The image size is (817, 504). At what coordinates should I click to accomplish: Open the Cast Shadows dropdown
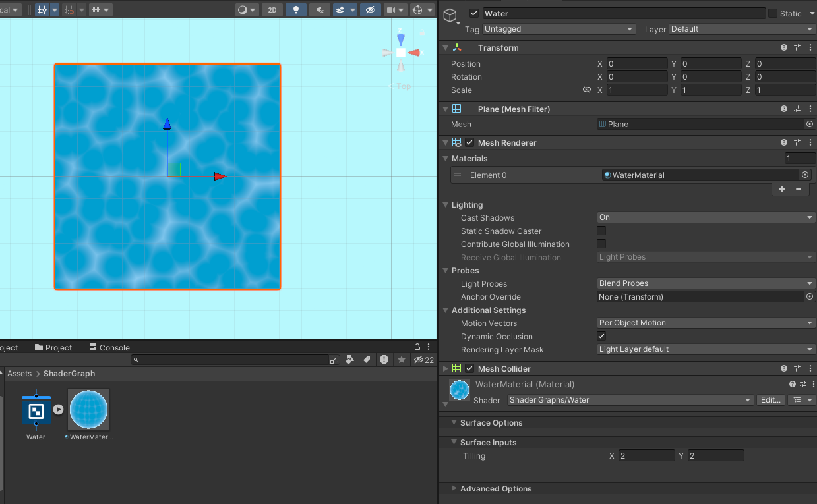705,217
